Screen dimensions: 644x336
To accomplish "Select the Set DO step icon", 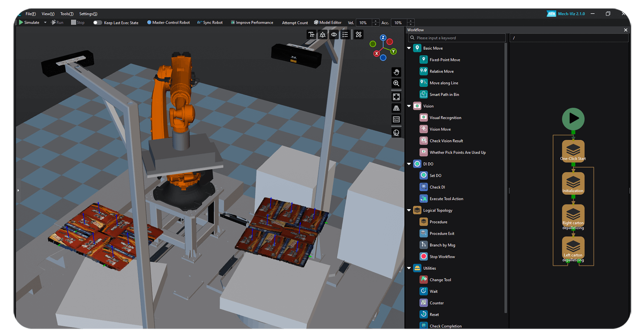I will point(424,175).
